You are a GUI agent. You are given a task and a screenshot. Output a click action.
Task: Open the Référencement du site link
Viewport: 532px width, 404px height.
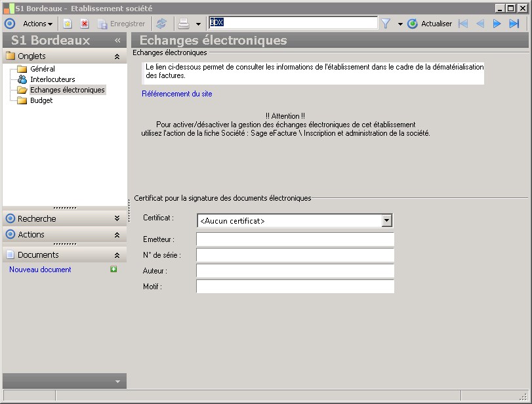pos(176,94)
